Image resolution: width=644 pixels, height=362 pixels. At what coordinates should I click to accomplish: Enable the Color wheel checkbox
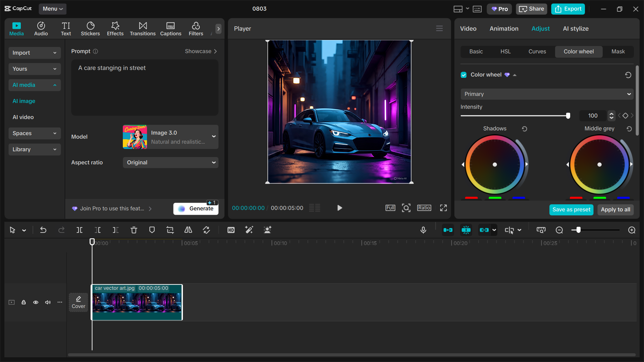pyautogui.click(x=463, y=74)
